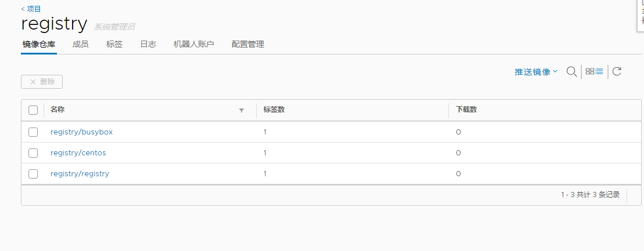Screen dimensions: 644x251
Task: Filter the 名称 column with funnel icon
Action: coord(242,110)
